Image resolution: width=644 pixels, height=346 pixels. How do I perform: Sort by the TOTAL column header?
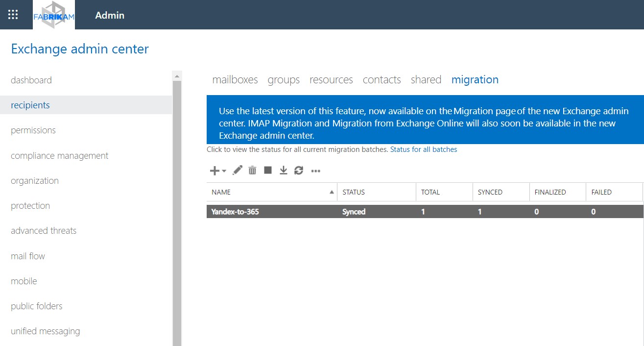point(444,192)
